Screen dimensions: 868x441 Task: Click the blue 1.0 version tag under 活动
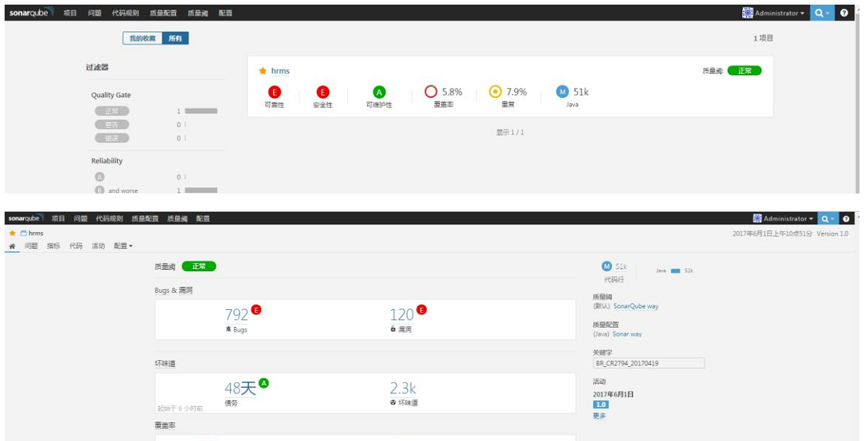point(600,405)
